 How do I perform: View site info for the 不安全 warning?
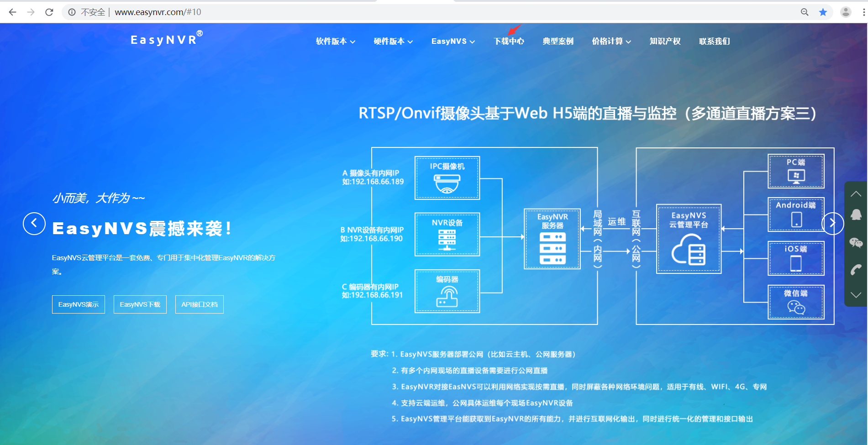coord(72,12)
